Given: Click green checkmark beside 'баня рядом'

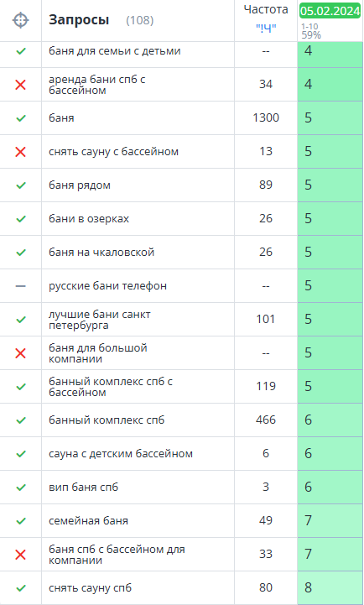Looking at the screenshot, I should (20, 185).
